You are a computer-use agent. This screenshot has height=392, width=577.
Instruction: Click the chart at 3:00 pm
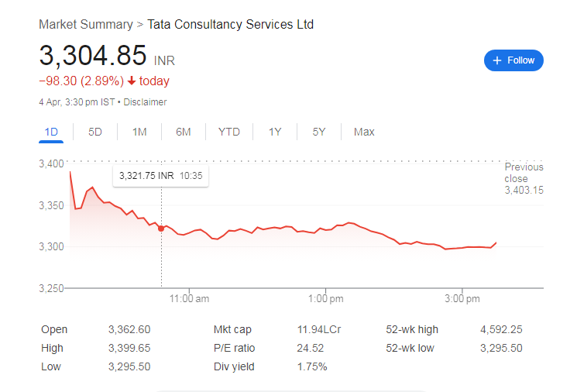point(462,247)
